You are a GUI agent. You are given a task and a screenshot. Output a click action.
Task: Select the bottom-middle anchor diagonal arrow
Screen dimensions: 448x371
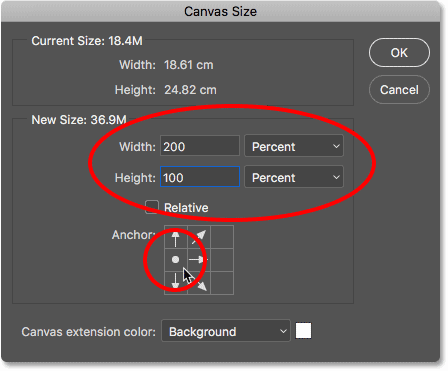pos(199,283)
